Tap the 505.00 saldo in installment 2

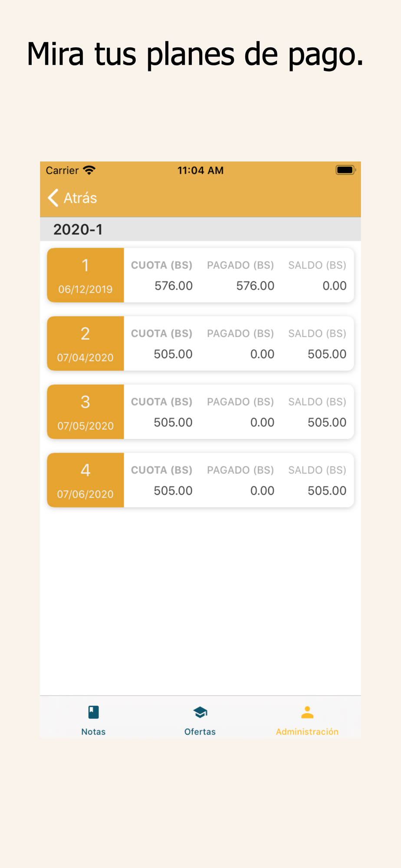click(x=327, y=354)
